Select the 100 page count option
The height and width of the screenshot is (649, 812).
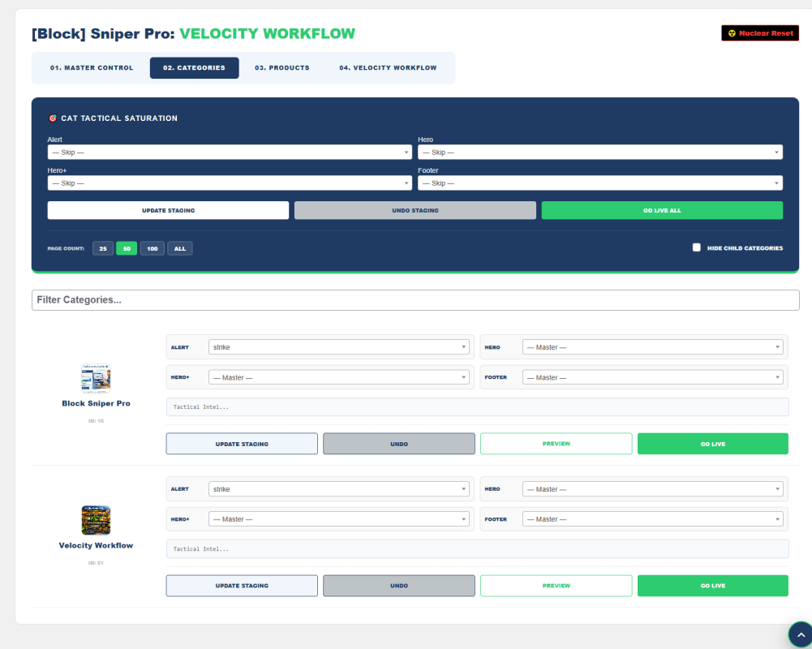152,248
